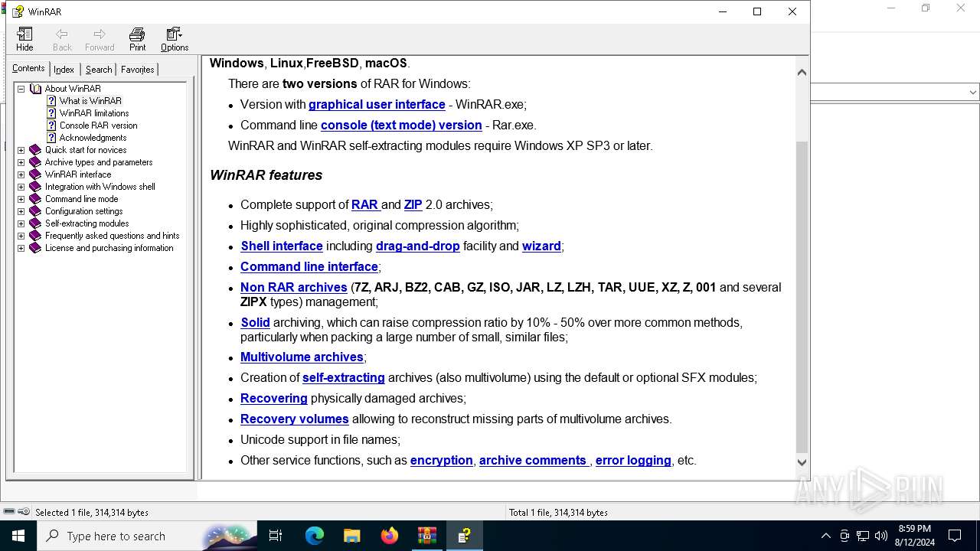980x551 pixels.
Task: Click the book icon for Frequently asked questions
Action: (35, 236)
